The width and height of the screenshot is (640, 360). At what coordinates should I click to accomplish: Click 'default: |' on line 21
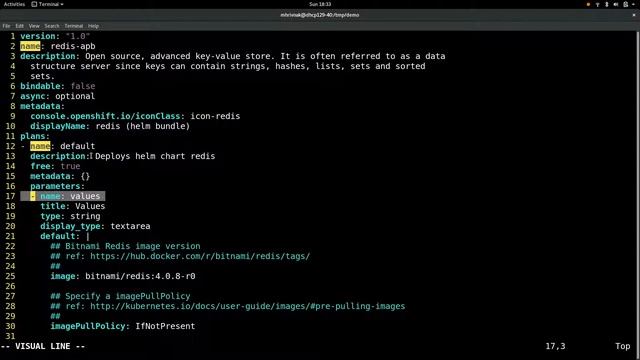click(x=65, y=236)
